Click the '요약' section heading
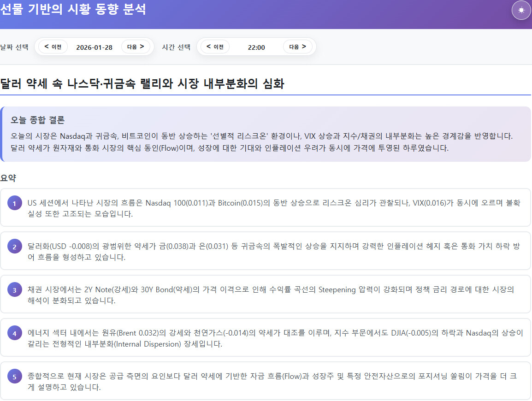This screenshot has height=401, width=532. (x=8, y=178)
